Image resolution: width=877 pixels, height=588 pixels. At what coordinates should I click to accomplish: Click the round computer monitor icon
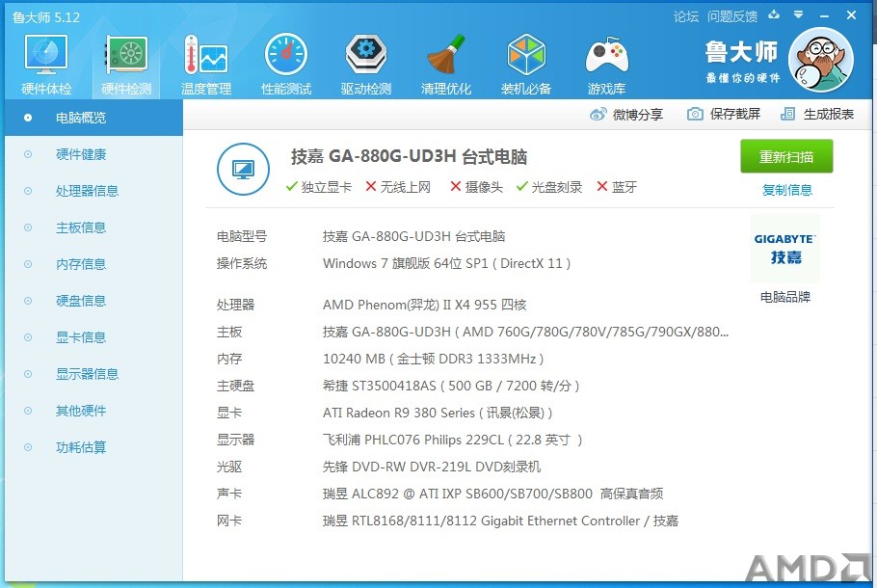[243, 169]
